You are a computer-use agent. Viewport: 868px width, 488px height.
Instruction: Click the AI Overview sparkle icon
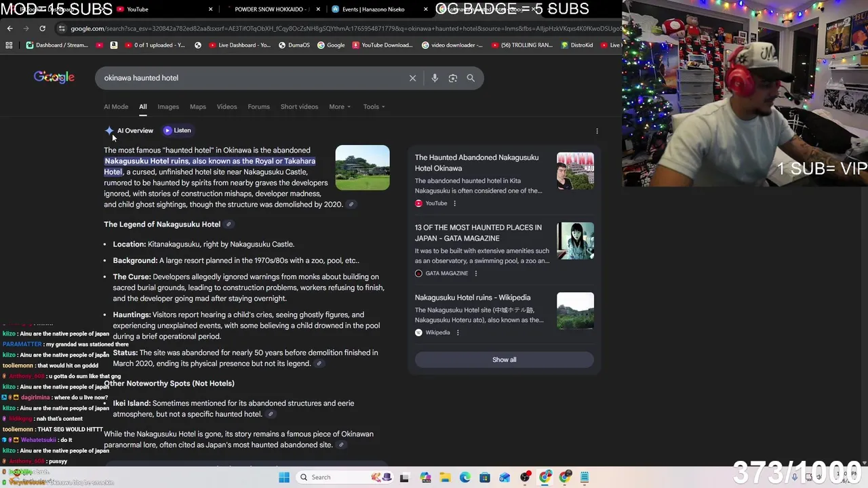tap(109, 130)
